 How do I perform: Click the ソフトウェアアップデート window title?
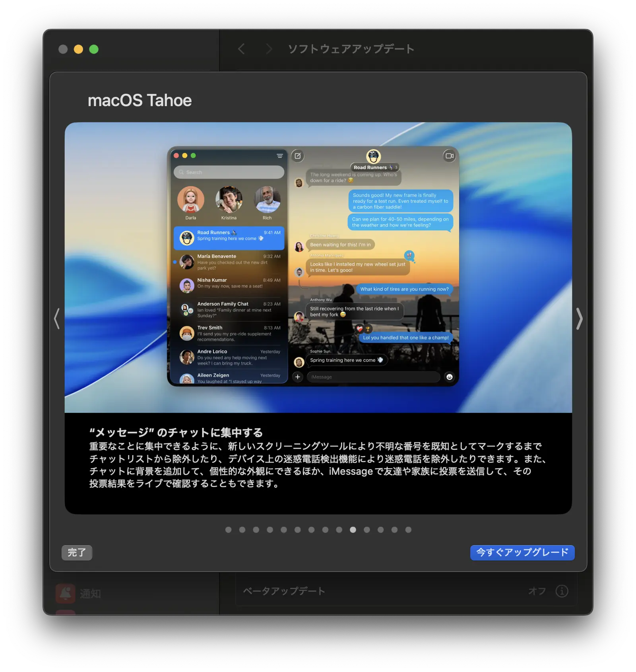tap(351, 49)
